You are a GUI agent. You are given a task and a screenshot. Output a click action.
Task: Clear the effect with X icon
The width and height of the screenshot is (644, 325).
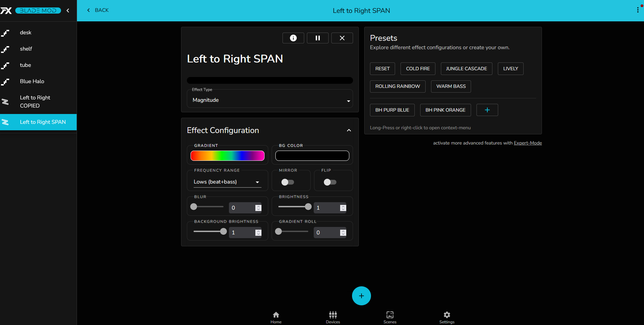point(342,38)
